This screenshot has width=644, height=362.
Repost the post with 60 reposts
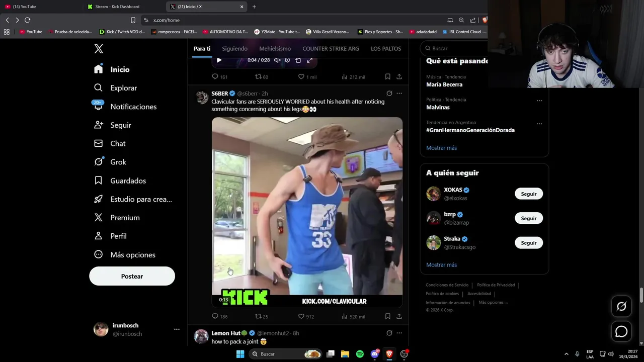tap(262, 77)
